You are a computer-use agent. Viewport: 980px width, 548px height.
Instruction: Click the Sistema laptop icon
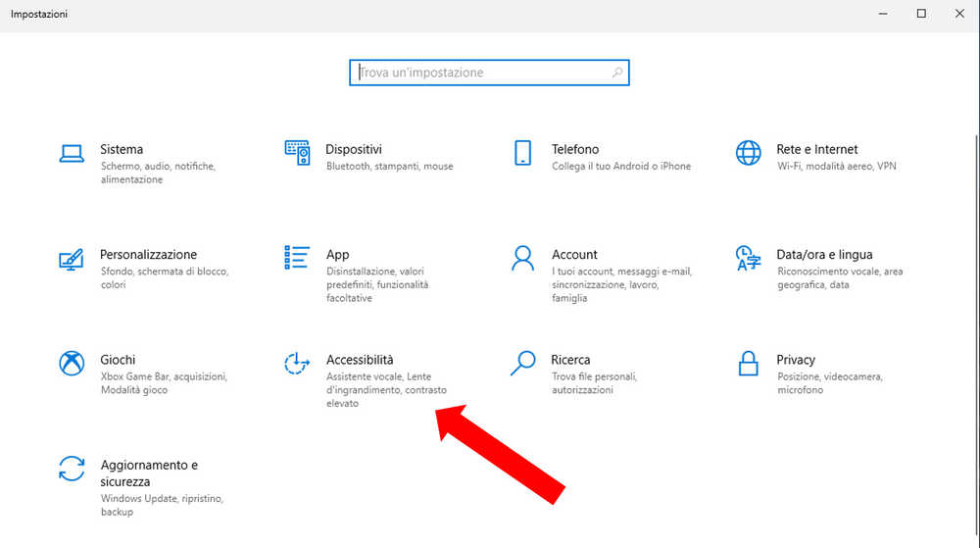(71, 153)
